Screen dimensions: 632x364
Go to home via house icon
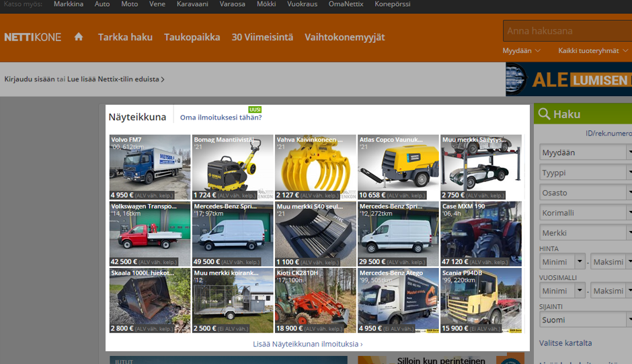coord(79,37)
